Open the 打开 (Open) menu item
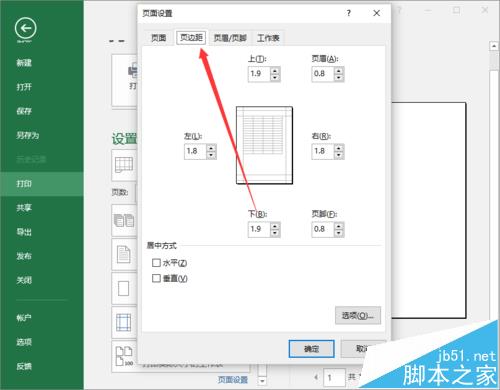 click(24, 87)
